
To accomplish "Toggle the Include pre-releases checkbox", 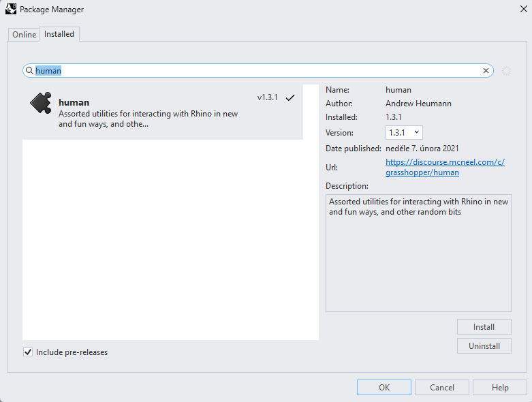I will click(x=28, y=352).
